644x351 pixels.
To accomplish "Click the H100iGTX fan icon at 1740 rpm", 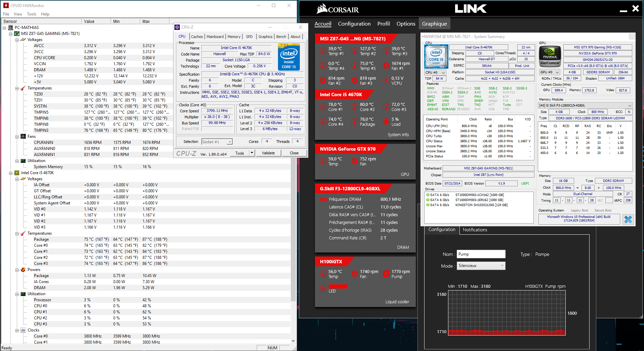I will (355, 274).
